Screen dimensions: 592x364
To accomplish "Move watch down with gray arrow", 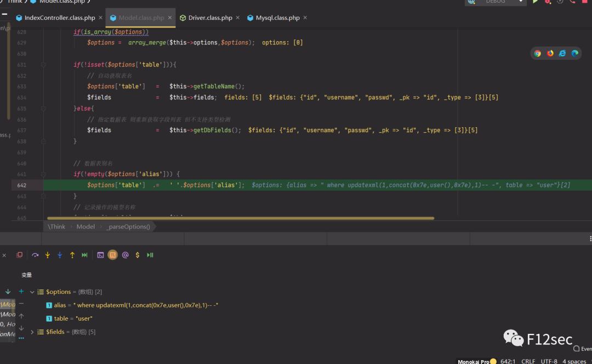I will 21,328.
